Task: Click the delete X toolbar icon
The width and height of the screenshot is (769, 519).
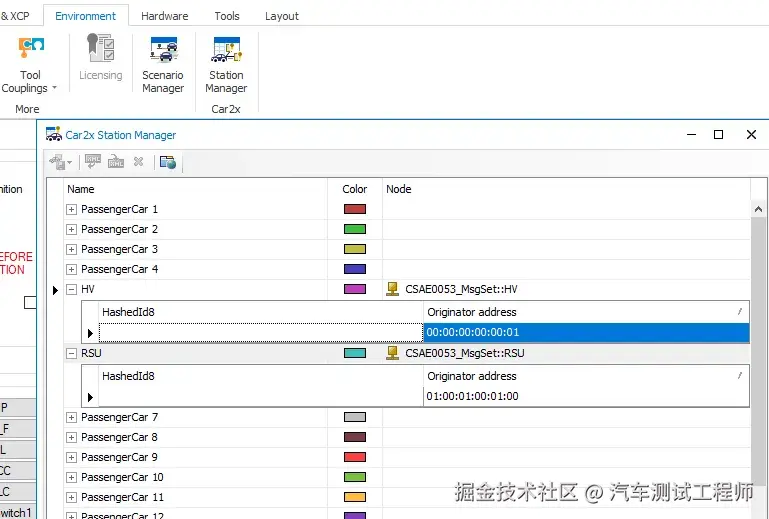Action: (x=138, y=161)
